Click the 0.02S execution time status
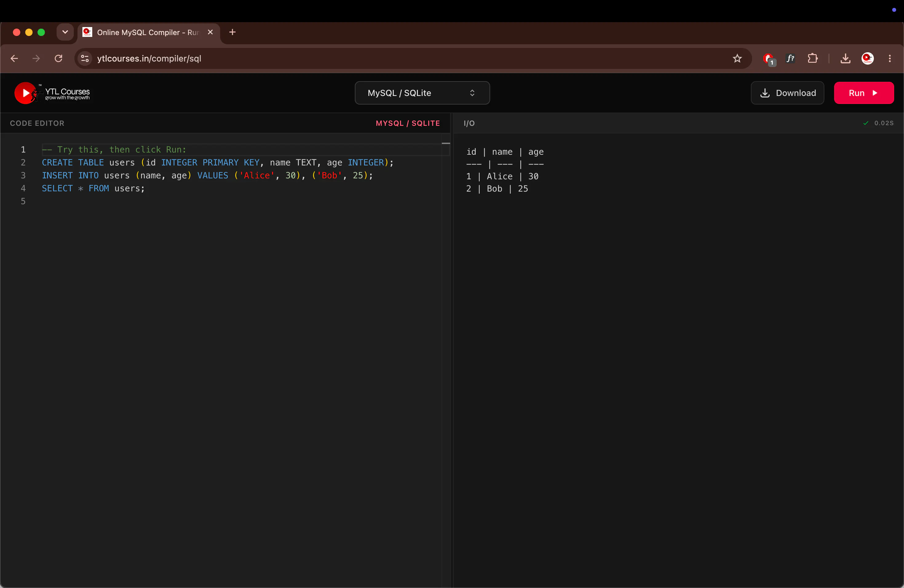The width and height of the screenshot is (904, 588). pos(883,123)
